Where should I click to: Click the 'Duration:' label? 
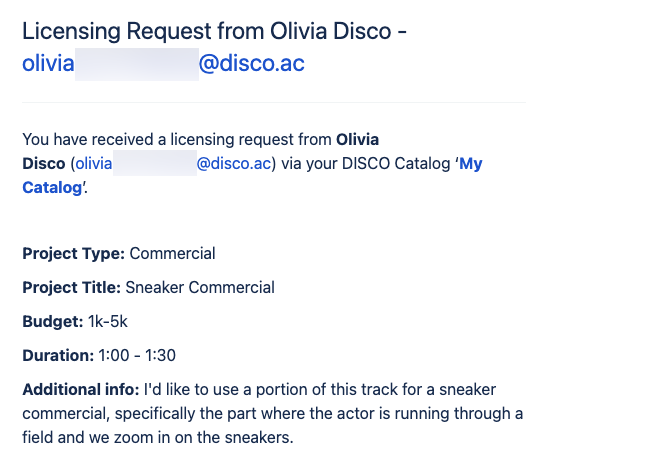coord(58,355)
